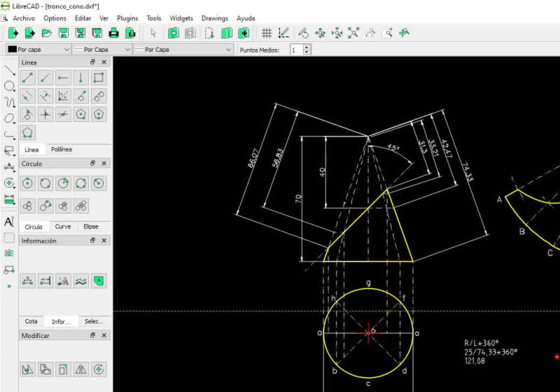The image size is (560, 392).
Task: Switch to the Polilínea tab
Action: coord(62,150)
